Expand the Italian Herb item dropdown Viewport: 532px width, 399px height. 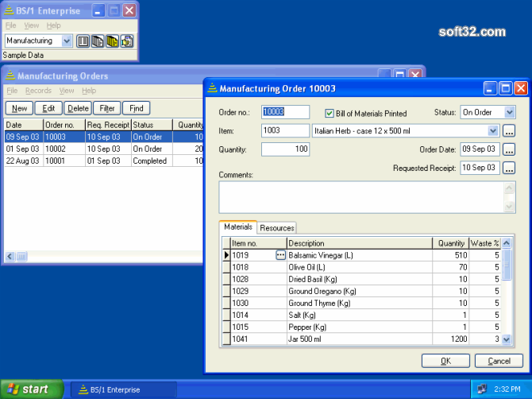click(x=493, y=130)
